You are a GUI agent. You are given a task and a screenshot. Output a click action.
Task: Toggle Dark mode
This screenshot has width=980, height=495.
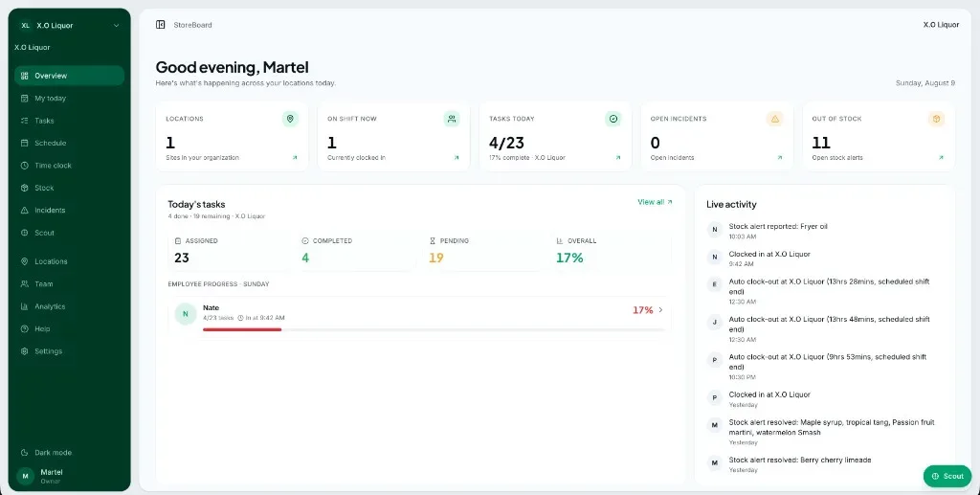click(69, 453)
